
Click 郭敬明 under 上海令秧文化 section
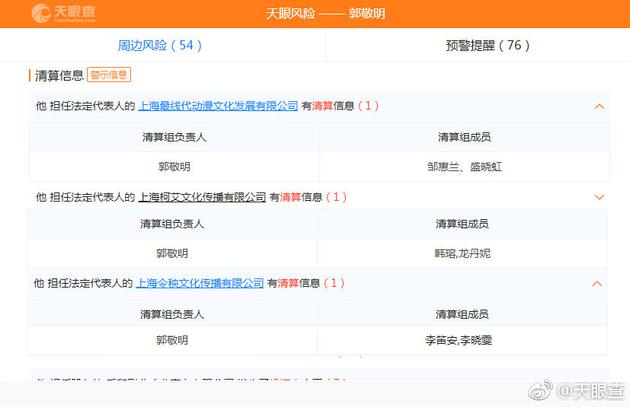pos(172,340)
